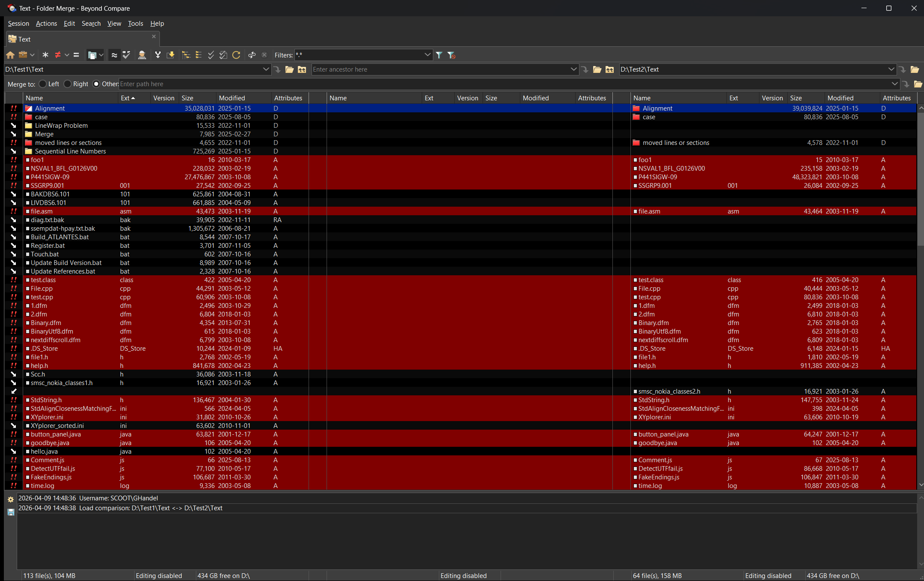Image resolution: width=924 pixels, height=581 pixels.
Task: Open the Actions menu
Action: point(46,24)
